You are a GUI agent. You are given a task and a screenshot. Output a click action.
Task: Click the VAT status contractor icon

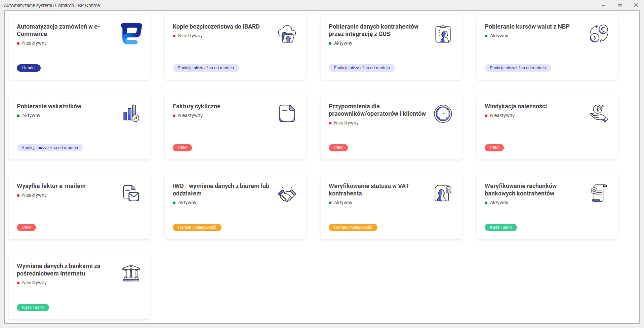pyautogui.click(x=443, y=193)
